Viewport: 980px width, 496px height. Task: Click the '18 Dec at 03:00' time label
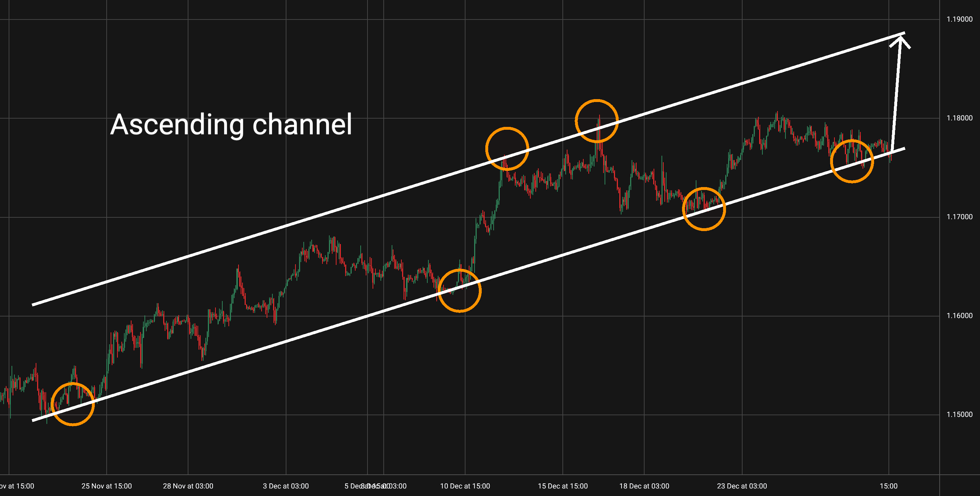pyautogui.click(x=644, y=486)
